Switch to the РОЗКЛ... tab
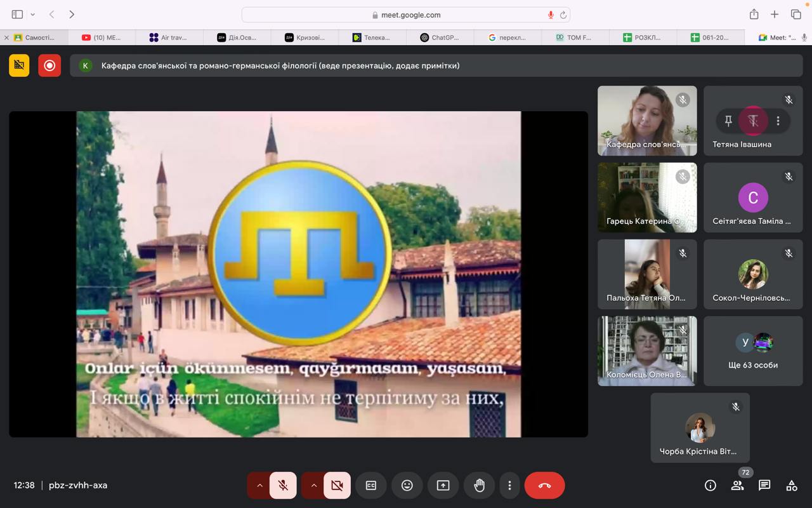Screen dimensions: 812x508 (644, 37)
